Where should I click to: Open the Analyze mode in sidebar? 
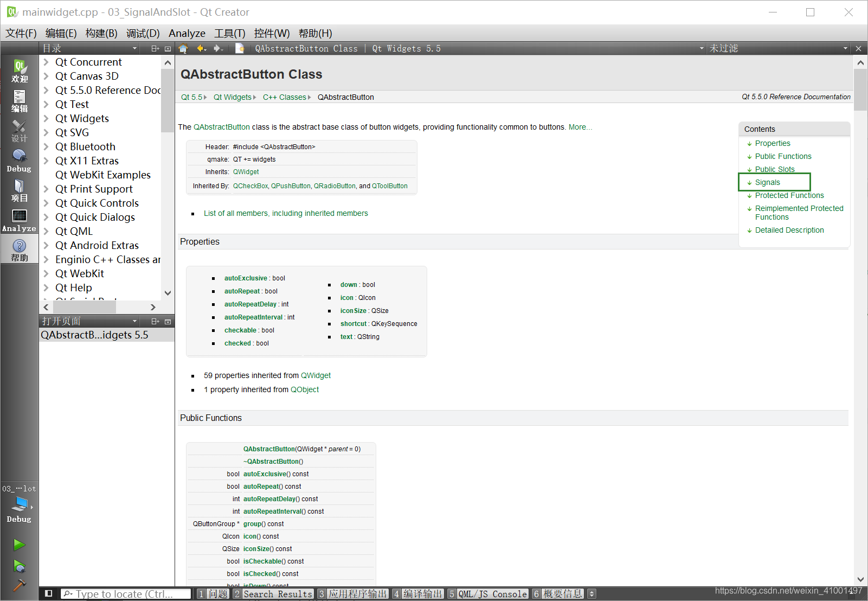tap(20, 220)
